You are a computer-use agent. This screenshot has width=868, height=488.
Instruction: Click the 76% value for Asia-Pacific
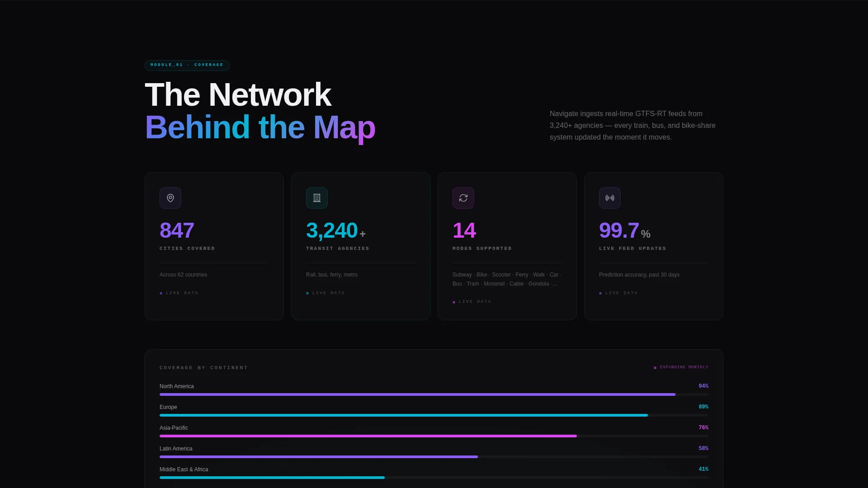pos(703,427)
